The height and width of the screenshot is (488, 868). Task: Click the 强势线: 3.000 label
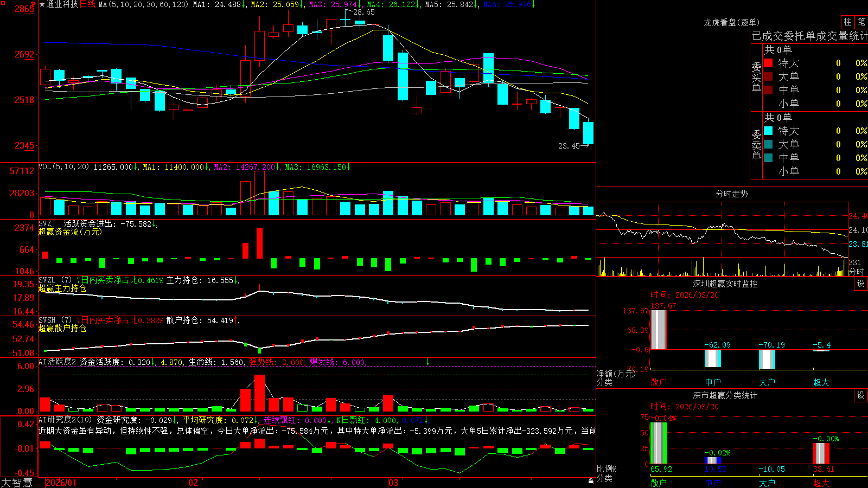[277, 362]
